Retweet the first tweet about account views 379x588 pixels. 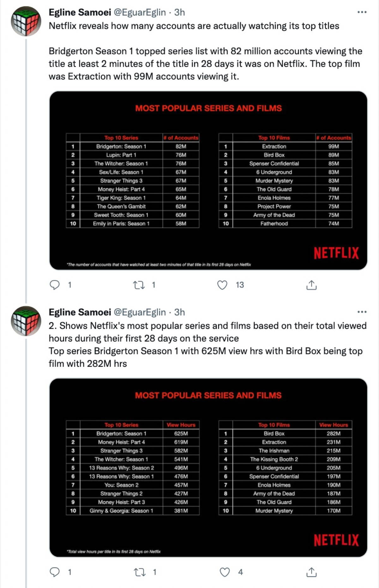click(139, 285)
